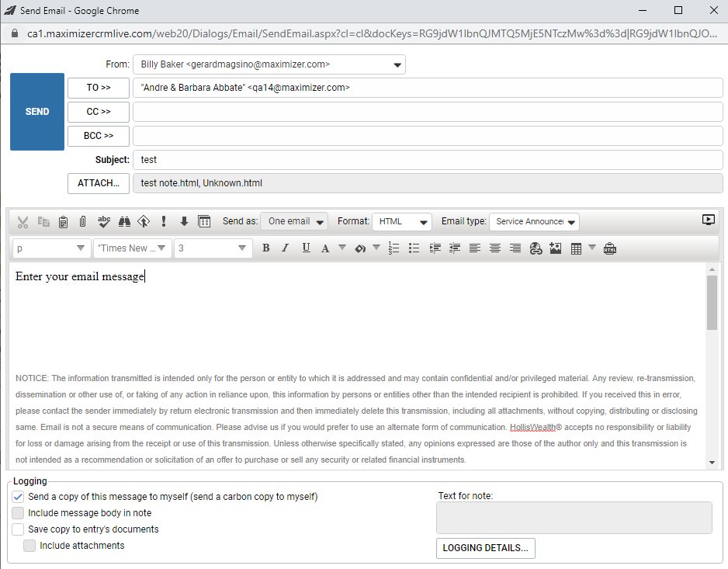Click the TO >> button
Screen dimensions: 728x569
point(99,88)
